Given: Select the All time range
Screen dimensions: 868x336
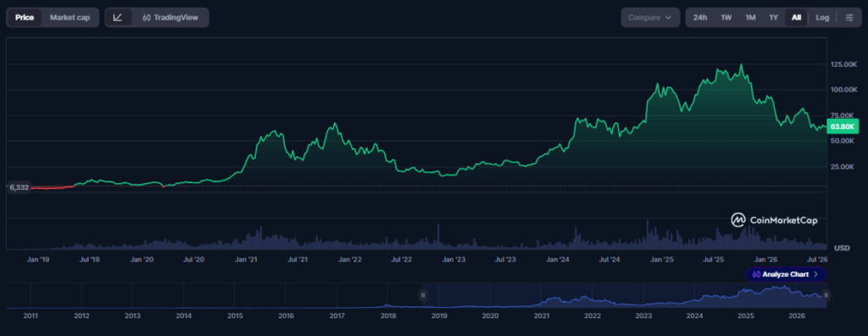Looking at the screenshot, I should pos(796,18).
